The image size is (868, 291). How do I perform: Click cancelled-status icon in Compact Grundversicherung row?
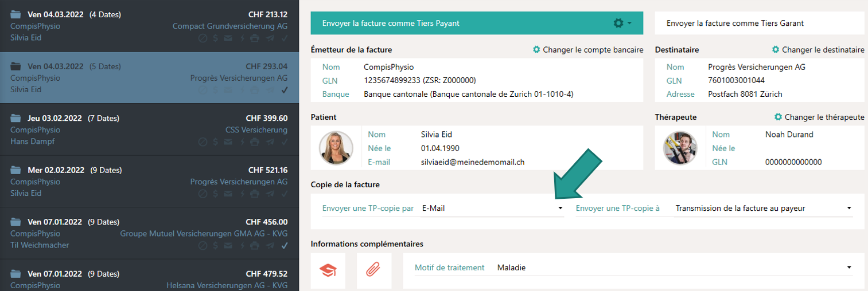tap(203, 38)
